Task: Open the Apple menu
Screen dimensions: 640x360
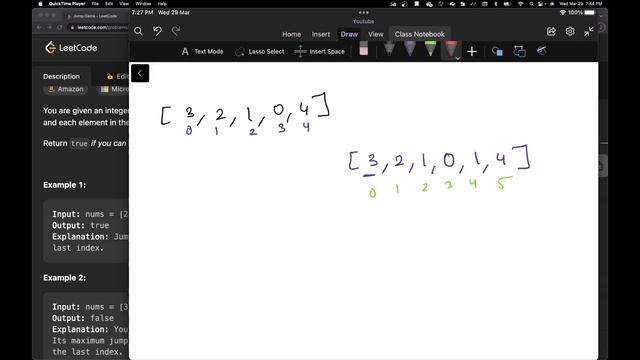Action: [40, 4]
